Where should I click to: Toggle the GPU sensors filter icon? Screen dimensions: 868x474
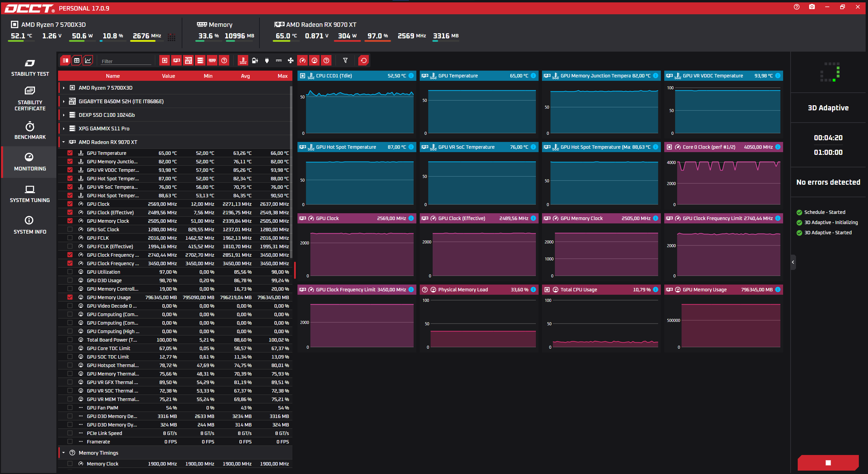pyautogui.click(x=177, y=61)
